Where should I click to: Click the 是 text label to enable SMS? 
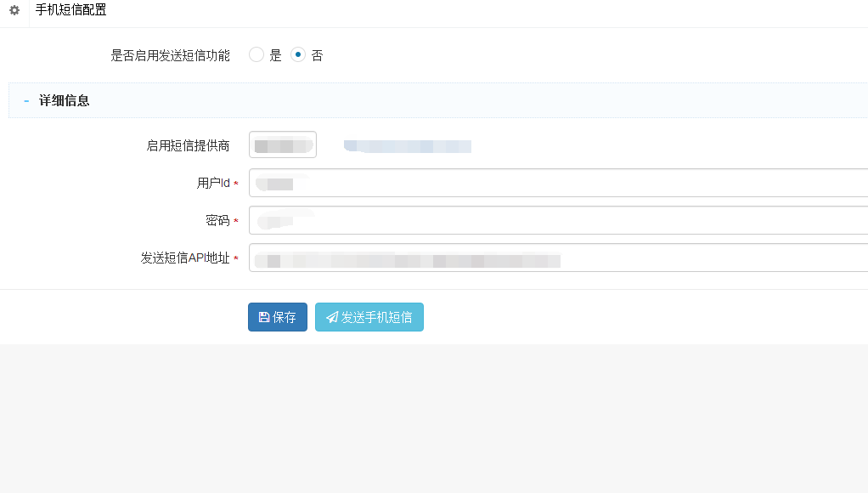pyautogui.click(x=275, y=55)
